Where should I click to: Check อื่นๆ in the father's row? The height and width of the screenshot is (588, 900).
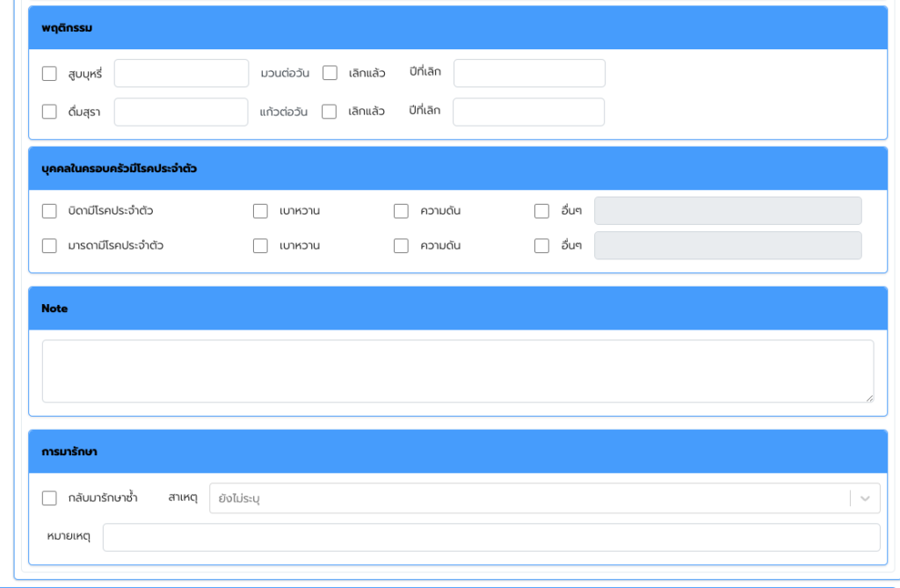(x=542, y=211)
